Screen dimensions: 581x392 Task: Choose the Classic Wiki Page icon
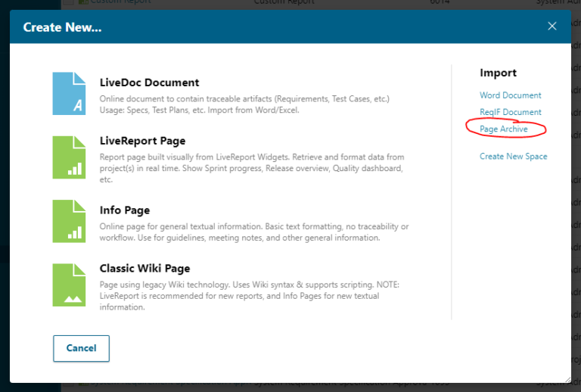pos(69,285)
